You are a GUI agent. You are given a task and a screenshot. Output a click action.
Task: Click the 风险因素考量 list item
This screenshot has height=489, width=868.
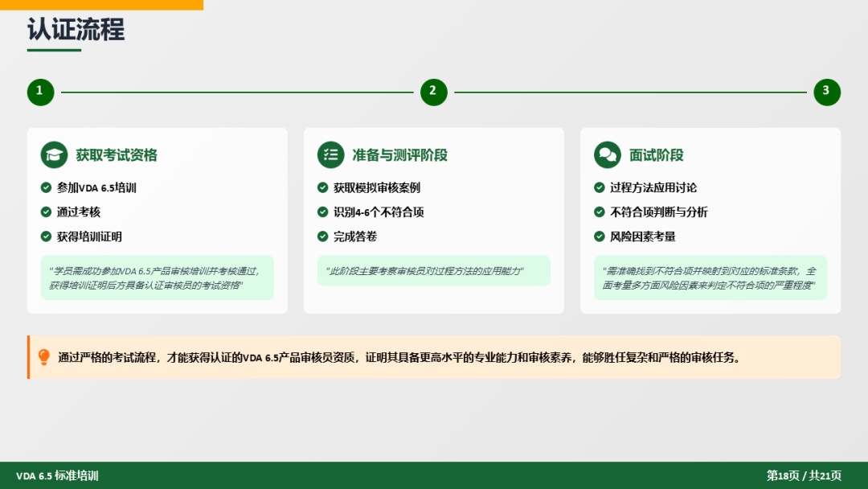click(x=642, y=236)
